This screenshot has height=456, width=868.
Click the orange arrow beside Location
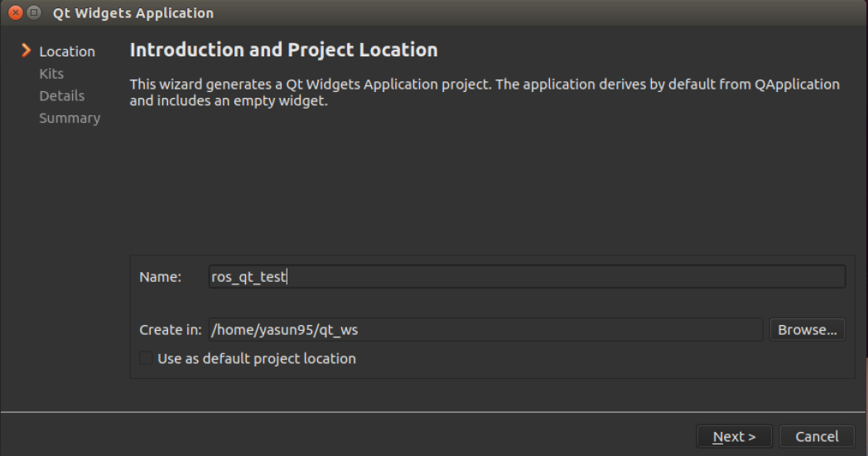26,51
